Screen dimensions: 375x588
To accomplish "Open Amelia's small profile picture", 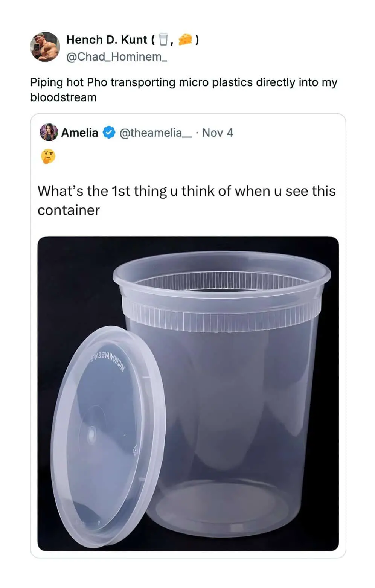I will [x=49, y=132].
